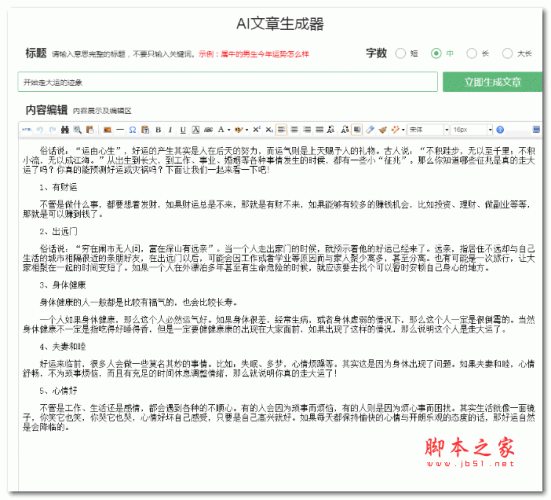551x500 pixels.
Task: Click the 立即生成文章 button
Action: tap(492, 82)
